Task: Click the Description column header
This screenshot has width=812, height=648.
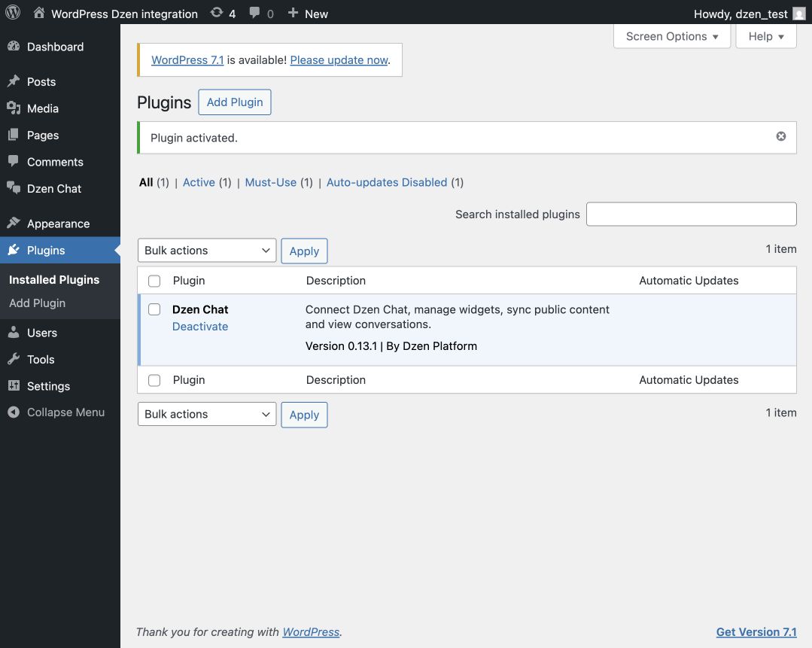Action: [x=336, y=281]
